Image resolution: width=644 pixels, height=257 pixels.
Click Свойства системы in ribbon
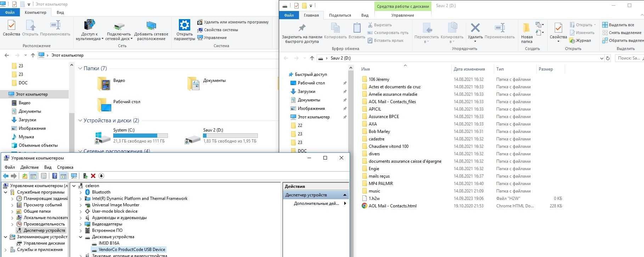point(218,30)
